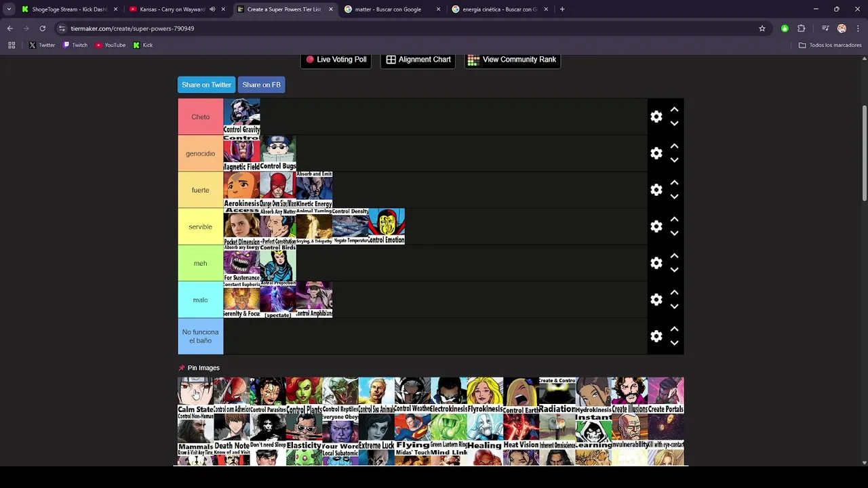The width and height of the screenshot is (868, 488).
Task: Open settings gear for meh tier
Action: (656, 263)
